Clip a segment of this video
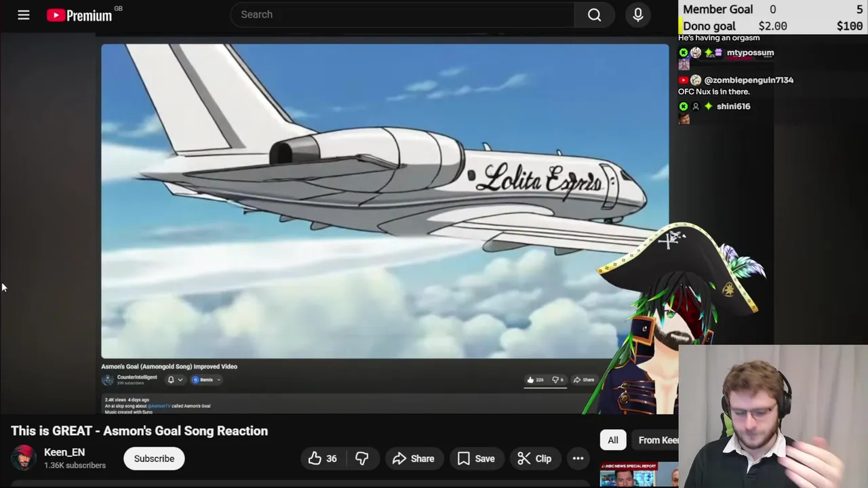The width and height of the screenshot is (868, 488). pyautogui.click(x=534, y=459)
